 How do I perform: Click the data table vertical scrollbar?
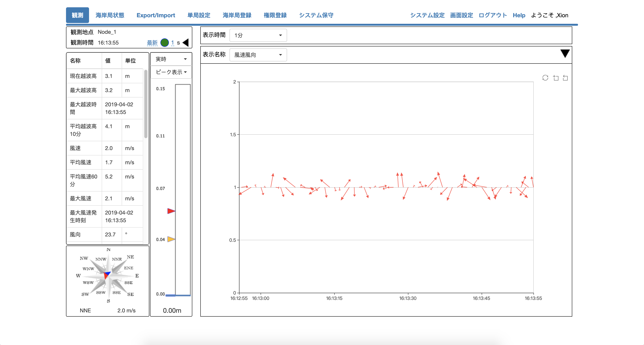(146, 104)
